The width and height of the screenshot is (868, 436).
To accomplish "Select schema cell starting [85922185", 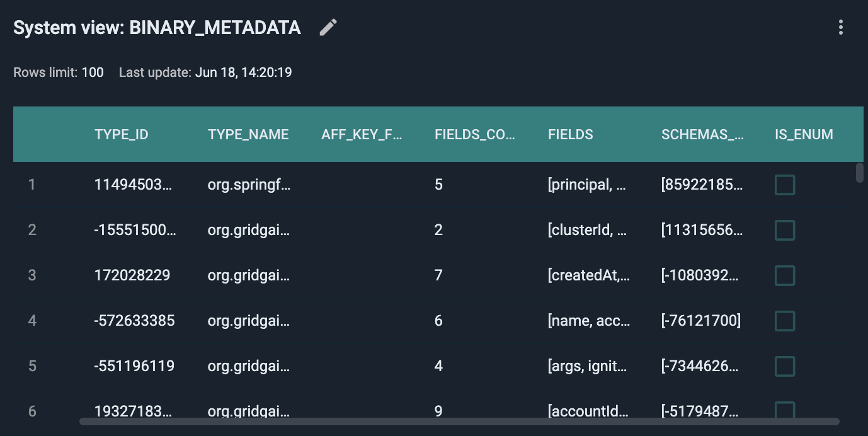I will coord(702,185).
